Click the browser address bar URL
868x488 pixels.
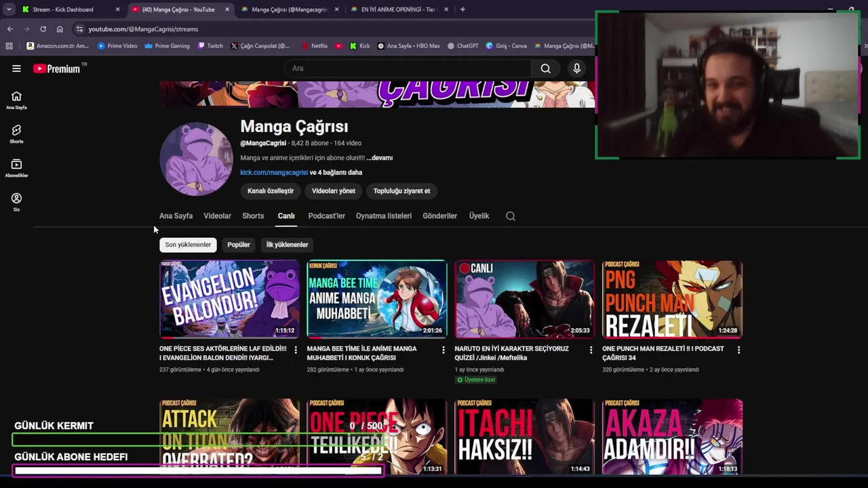pyautogui.click(x=143, y=29)
